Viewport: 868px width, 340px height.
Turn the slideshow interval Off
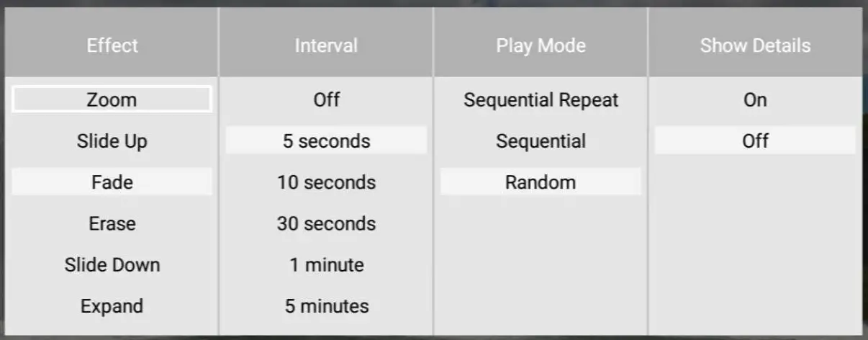coord(326,99)
